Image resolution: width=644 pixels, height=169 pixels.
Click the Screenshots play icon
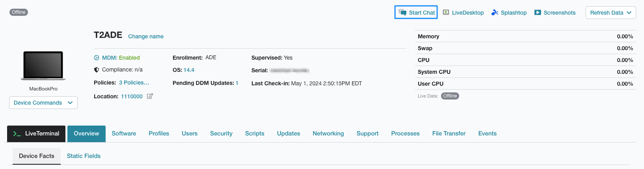point(538,13)
